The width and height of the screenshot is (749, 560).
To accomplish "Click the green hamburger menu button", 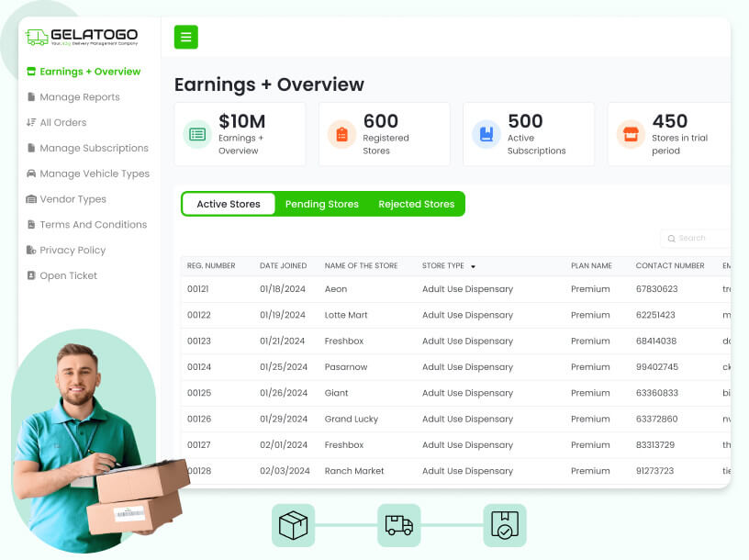I will tap(185, 37).
